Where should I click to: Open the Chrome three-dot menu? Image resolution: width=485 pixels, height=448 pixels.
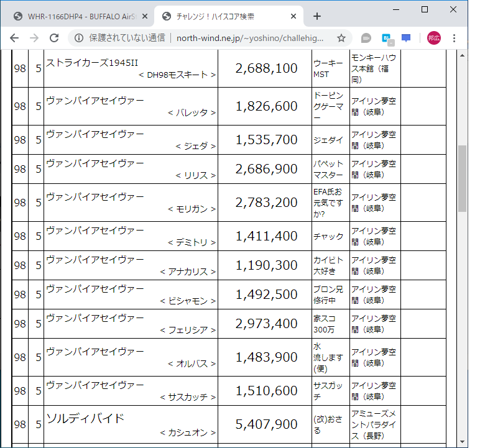coord(454,38)
